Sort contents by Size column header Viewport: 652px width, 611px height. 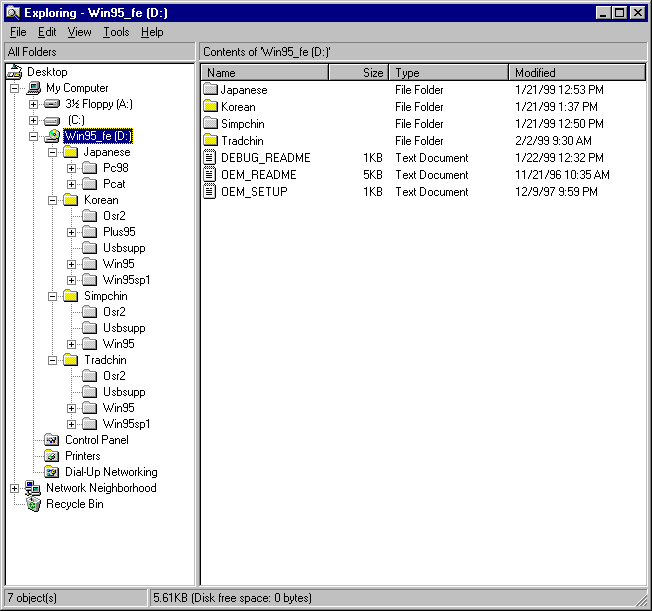[x=358, y=72]
